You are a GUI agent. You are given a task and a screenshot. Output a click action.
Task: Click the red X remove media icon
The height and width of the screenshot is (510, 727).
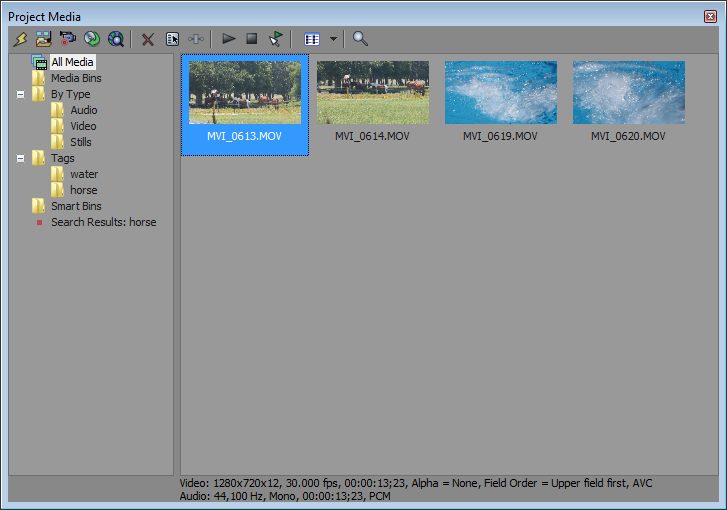[148, 39]
